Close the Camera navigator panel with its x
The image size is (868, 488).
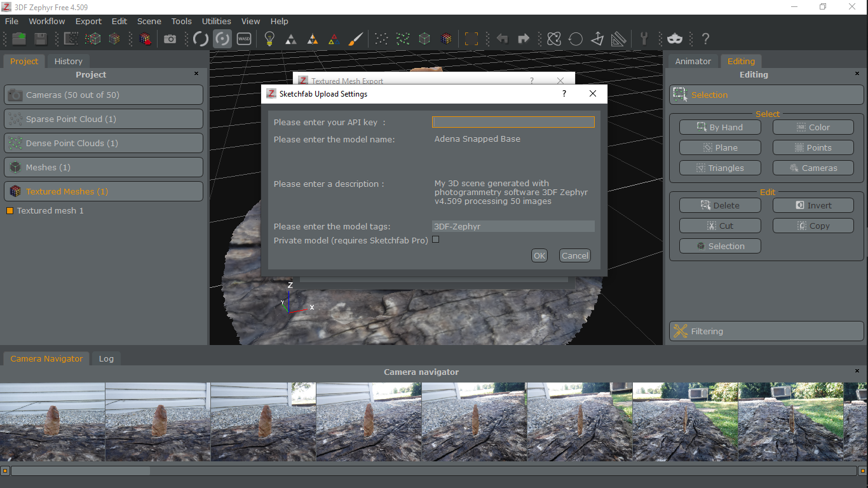857,371
